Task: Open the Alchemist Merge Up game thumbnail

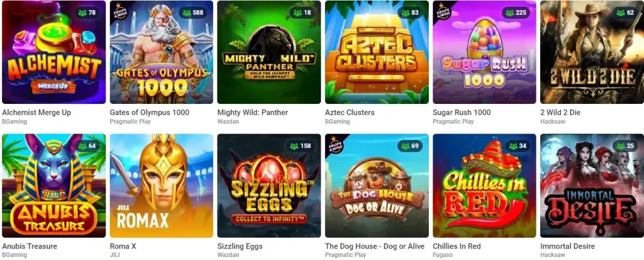Action: pyautogui.click(x=54, y=52)
